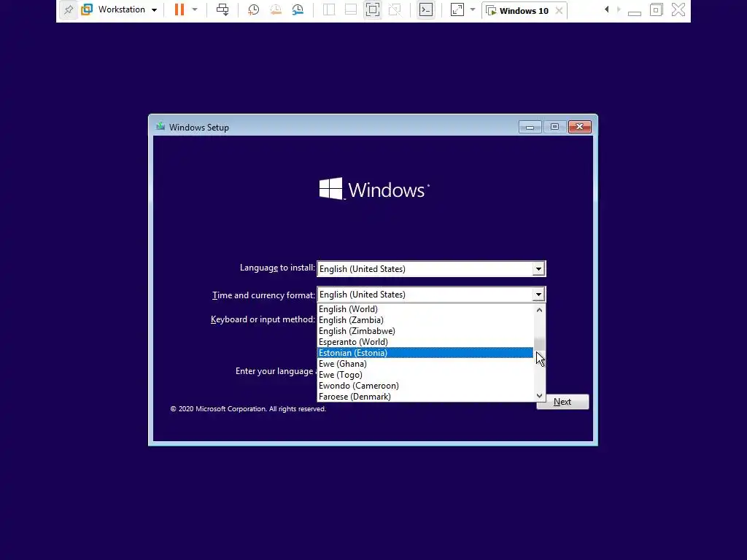Collapse the Time and currency format dropdown
Screen dimensions: 747x560
tap(538, 295)
